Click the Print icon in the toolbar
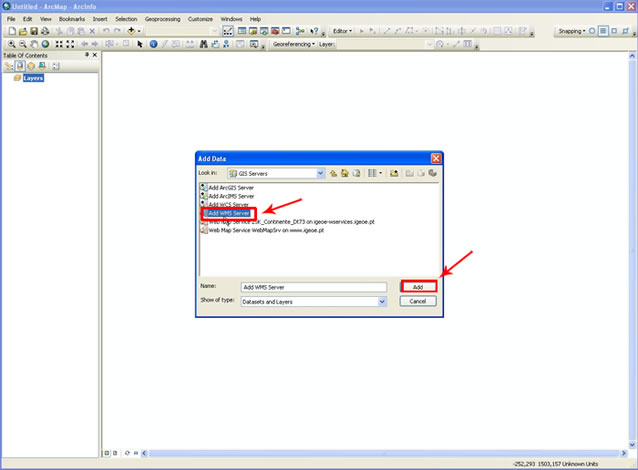This screenshot has height=470, width=638. (45, 31)
